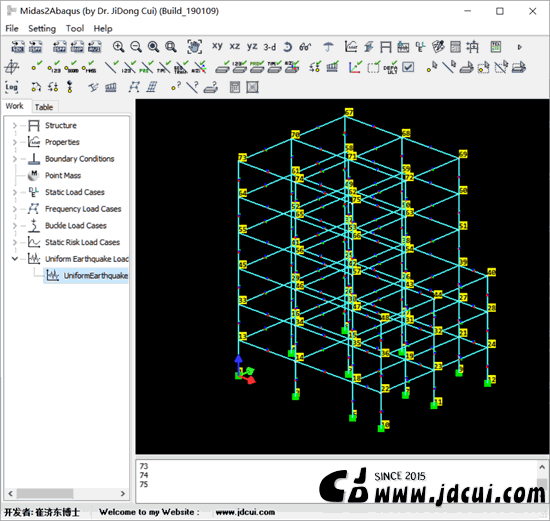Click the glasses view icon
The image size is (550, 521).
point(305,47)
